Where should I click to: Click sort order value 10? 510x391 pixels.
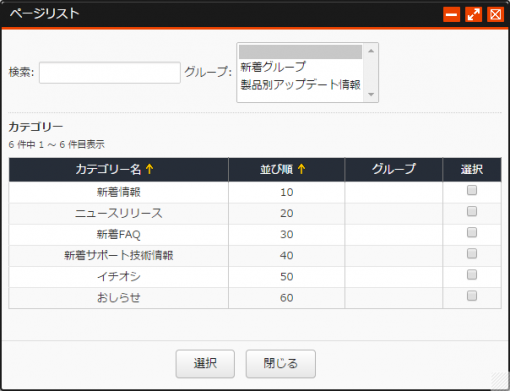pos(287,192)
